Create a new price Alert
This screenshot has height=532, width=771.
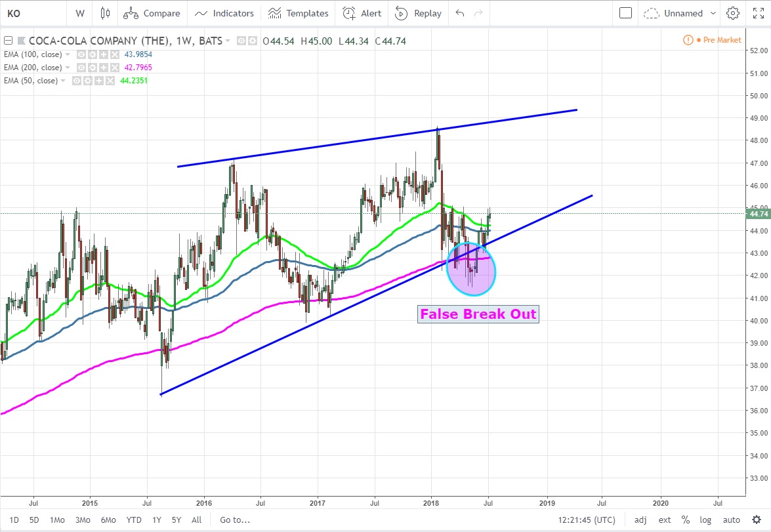362,13
